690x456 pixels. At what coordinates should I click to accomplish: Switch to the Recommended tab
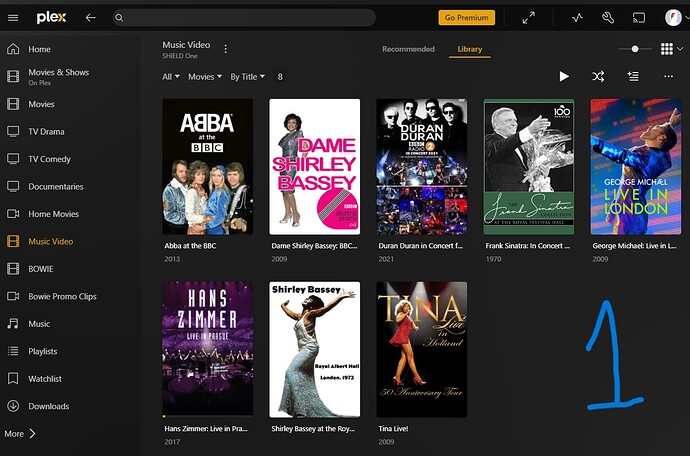[408, 49]
